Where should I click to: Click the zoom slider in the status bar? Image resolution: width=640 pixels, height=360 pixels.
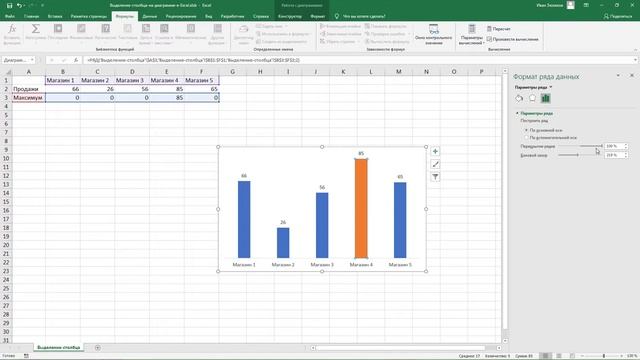(x=604, y=356)
